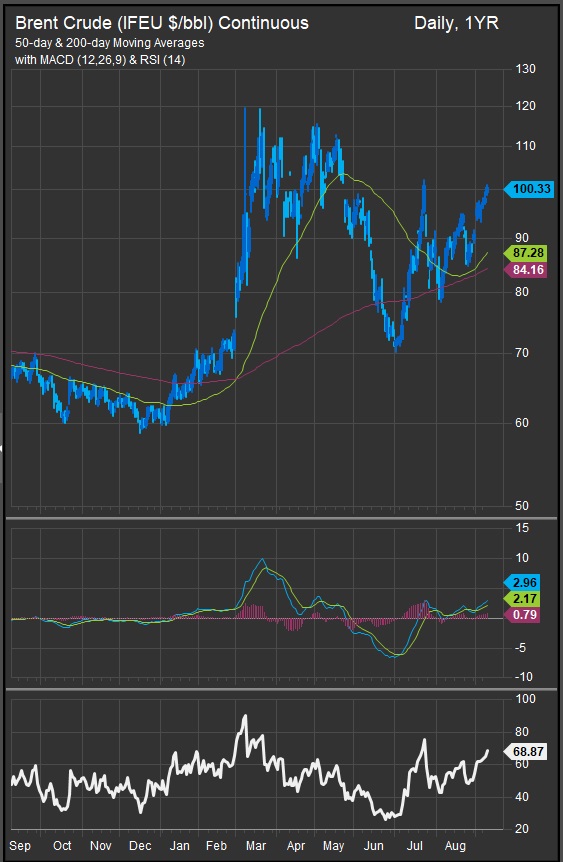Click the MACD (12,26,9) & RSI (14) text
The height and width of the screenshot is (862, 563).
(113, 60)
